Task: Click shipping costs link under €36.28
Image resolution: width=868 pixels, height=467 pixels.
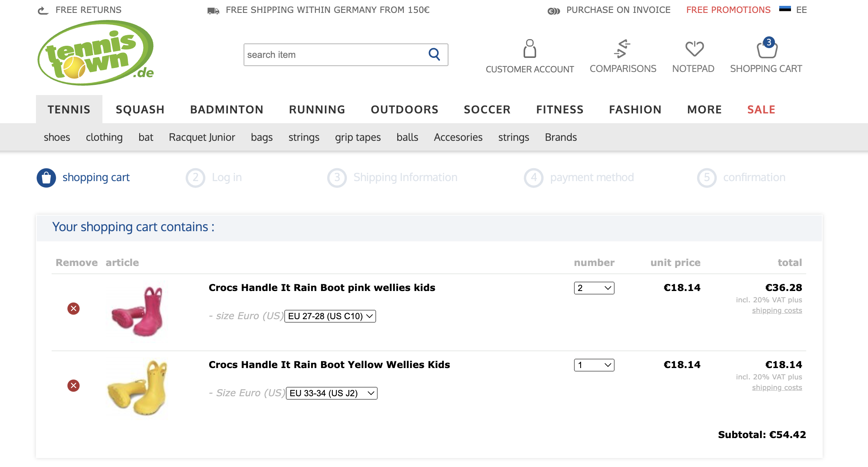Action: (x=777, y=311)
